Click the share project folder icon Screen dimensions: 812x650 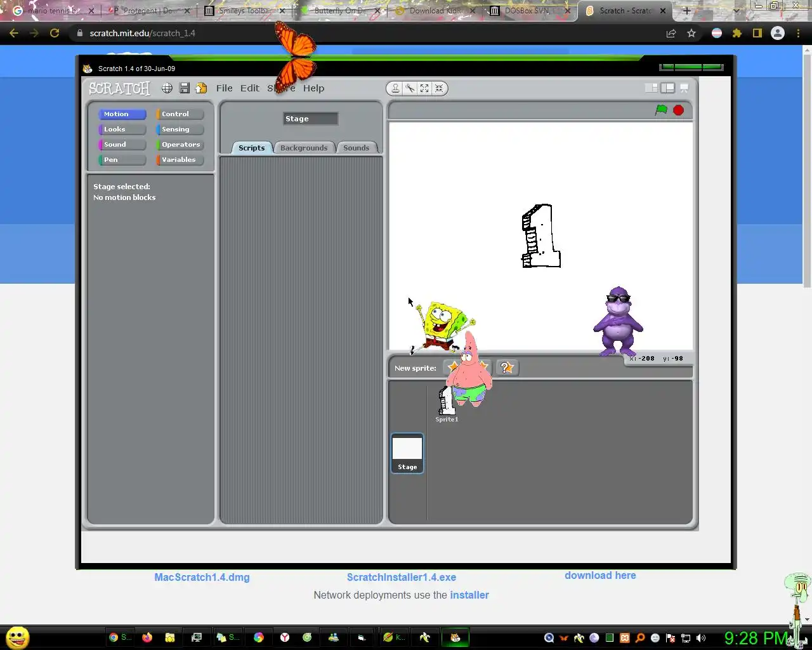[201, 88]
